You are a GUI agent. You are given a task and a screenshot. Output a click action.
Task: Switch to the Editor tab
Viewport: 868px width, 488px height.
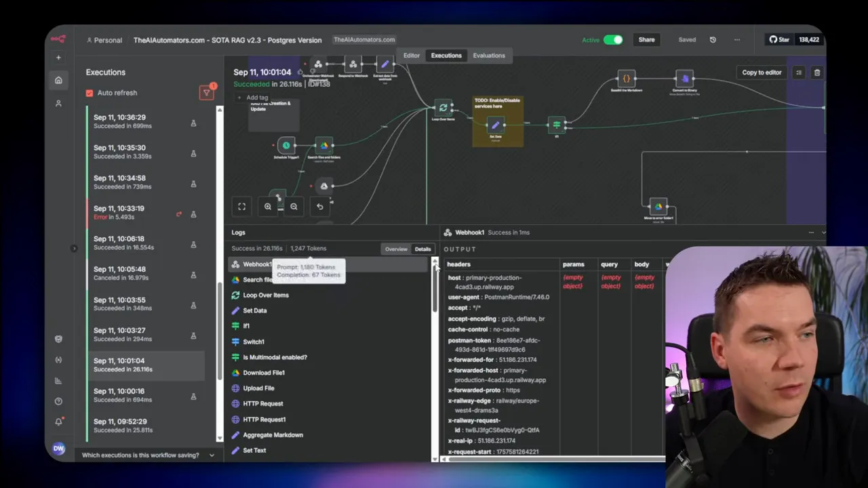[x=412, y=56]
